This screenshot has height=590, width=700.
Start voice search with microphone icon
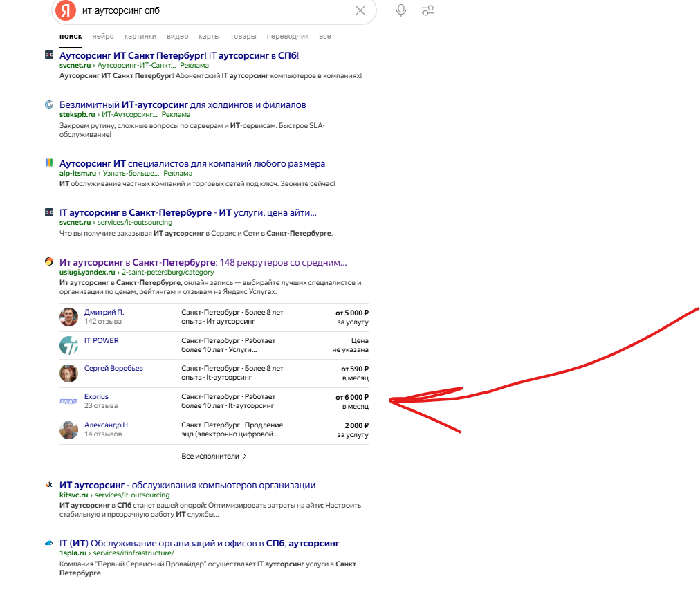(401, 10)
